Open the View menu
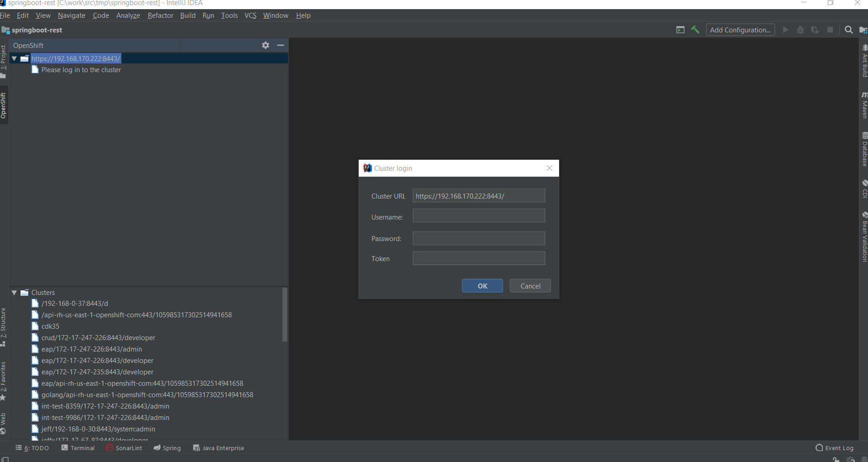The height and width of the screenshot is (462, 868). tap(43, 15)
